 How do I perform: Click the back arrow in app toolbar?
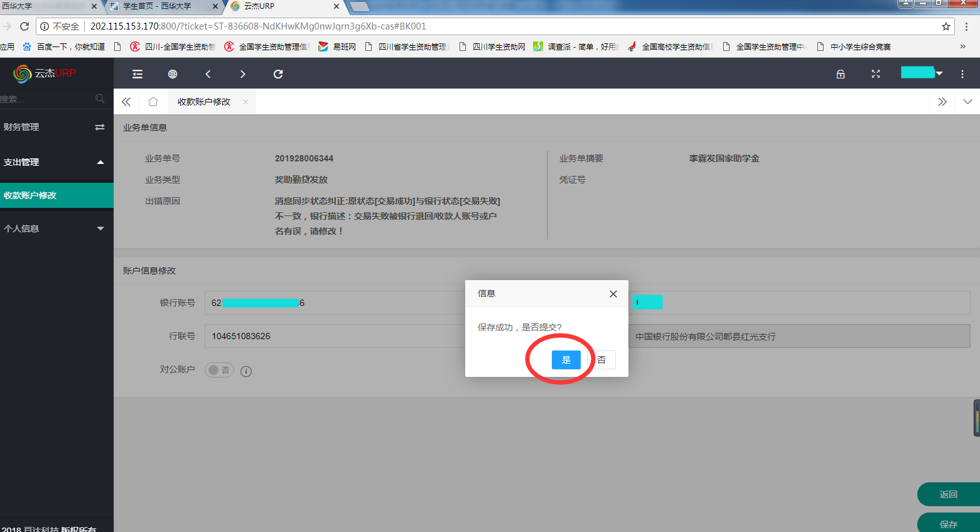(x=208, y=74)
